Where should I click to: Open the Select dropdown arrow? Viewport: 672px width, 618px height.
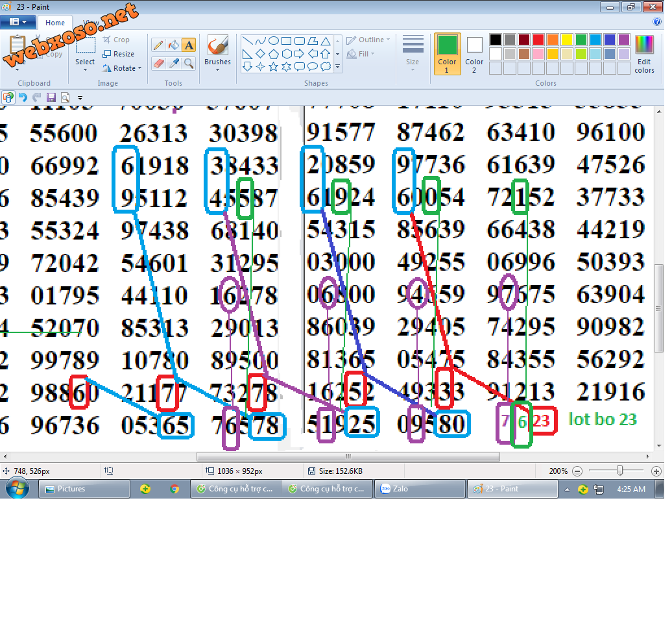click(x=85, y=69)
